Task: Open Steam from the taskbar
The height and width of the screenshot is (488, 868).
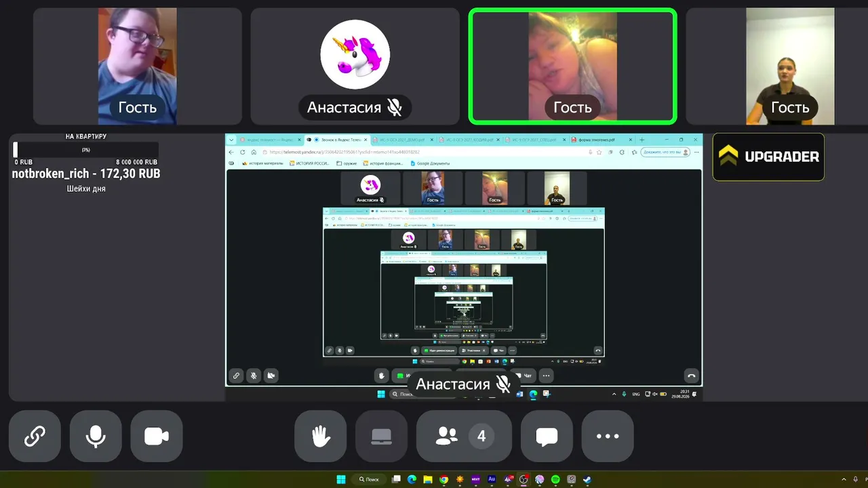Action: click(587, 480)
